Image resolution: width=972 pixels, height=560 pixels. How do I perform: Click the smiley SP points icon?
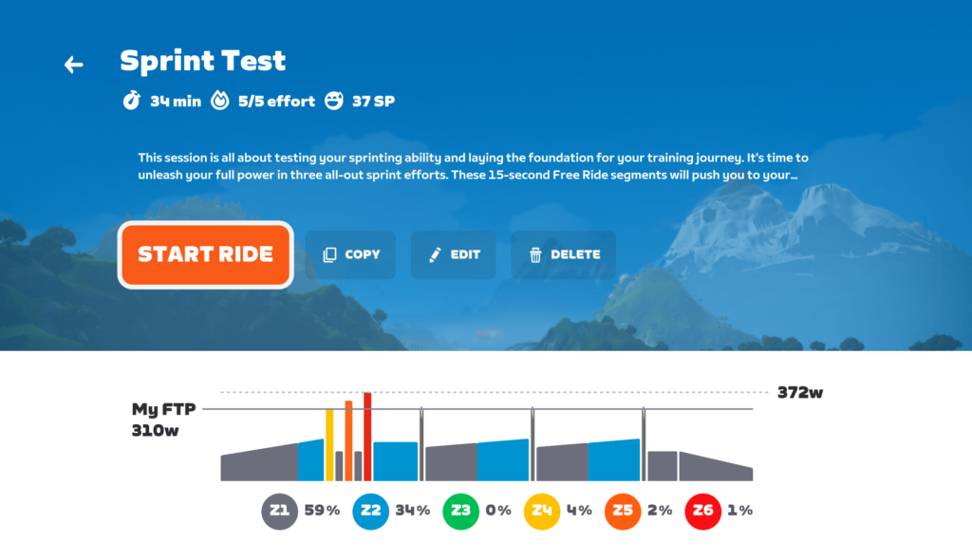[x=334, y=101]
